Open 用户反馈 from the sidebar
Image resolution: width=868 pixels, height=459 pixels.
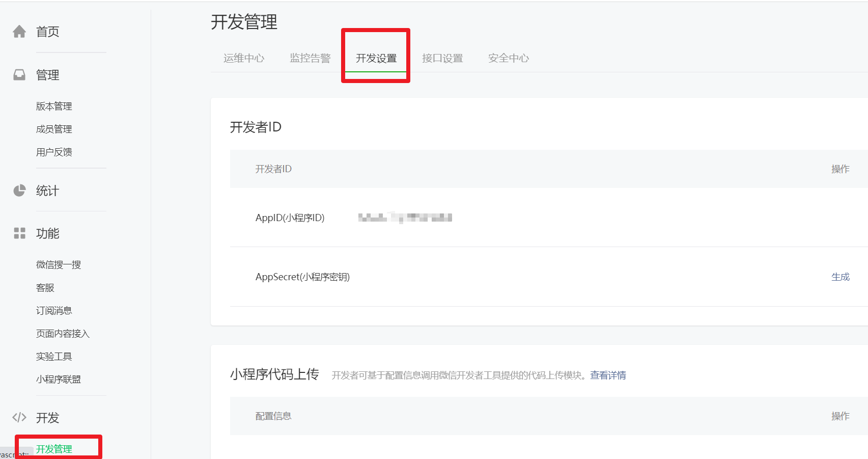tap(54, 152)
